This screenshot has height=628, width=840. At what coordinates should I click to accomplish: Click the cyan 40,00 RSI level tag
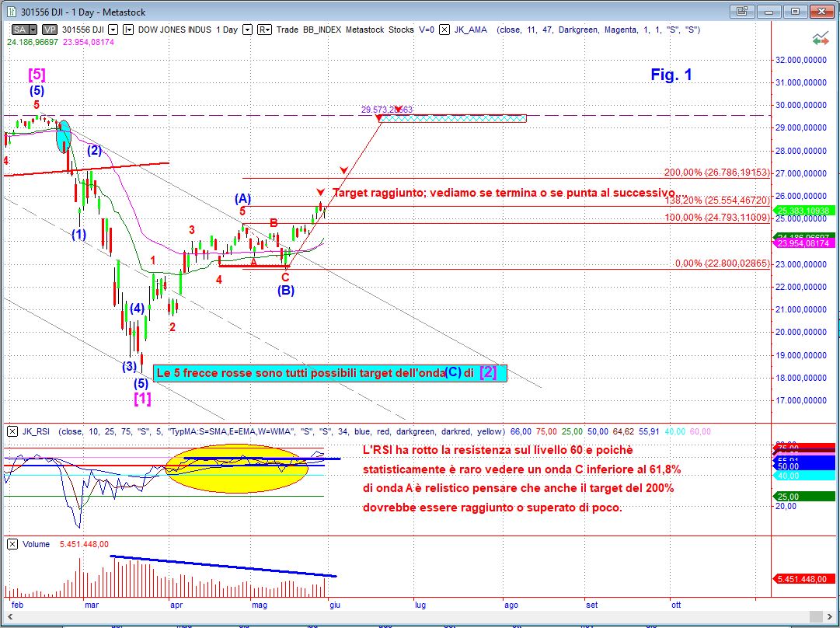[x=804, y=476]
